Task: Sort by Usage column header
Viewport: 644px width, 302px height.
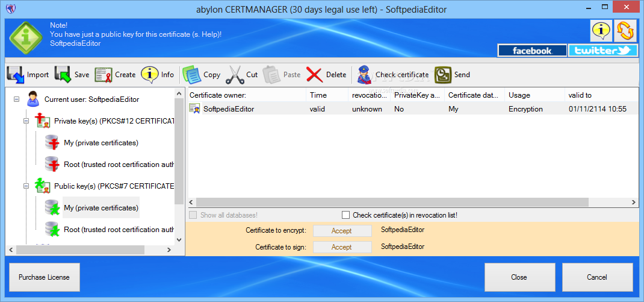Action: 534,95
